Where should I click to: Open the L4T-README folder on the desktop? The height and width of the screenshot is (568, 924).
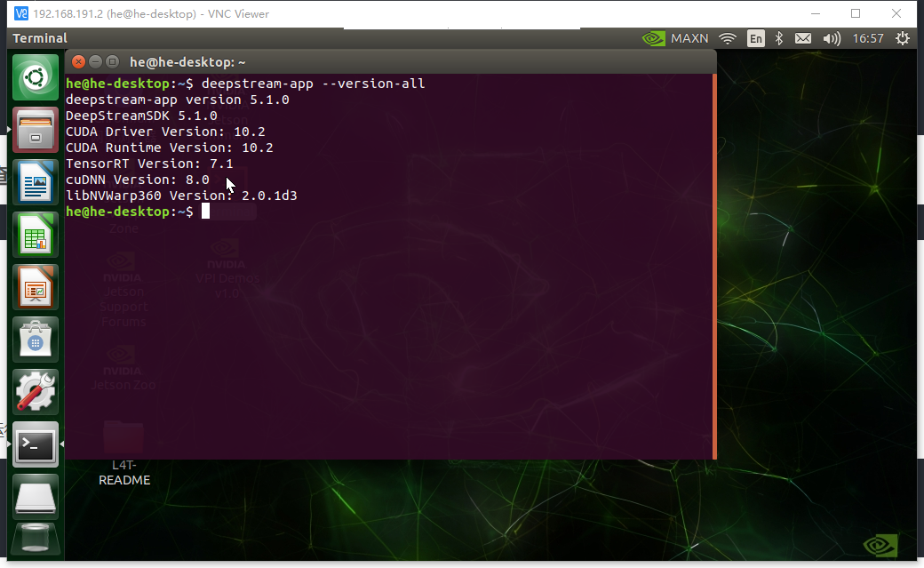pyautogui.click(x=123, y=444)
